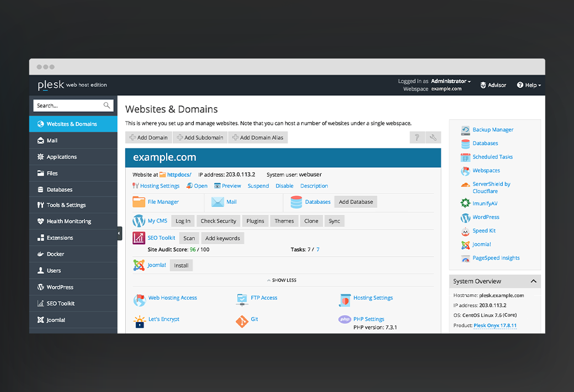Click the Add Database button
Screen dimensions: 574x392
[356, 202]
